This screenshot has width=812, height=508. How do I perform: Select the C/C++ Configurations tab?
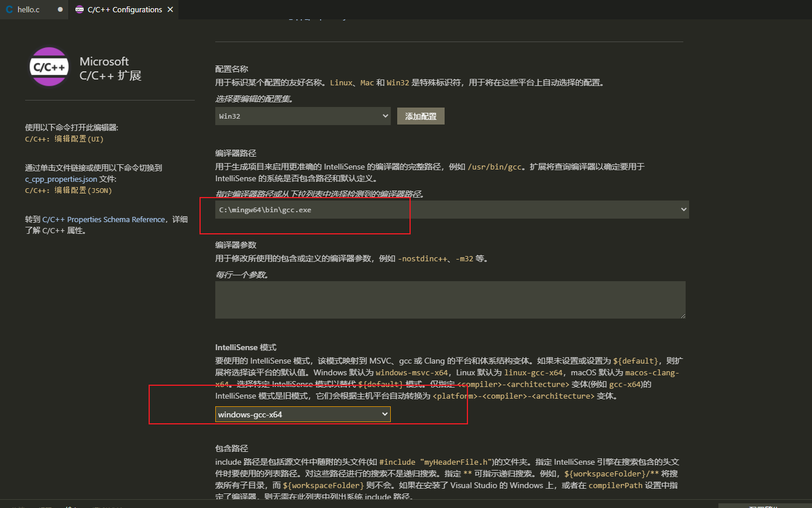click(x=125, y=9)
